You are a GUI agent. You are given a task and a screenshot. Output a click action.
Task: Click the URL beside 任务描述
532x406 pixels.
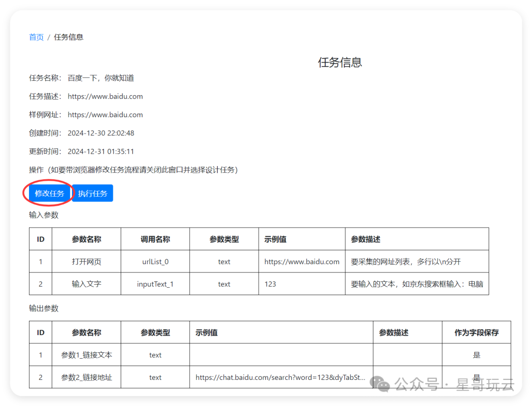pos(105,97)
